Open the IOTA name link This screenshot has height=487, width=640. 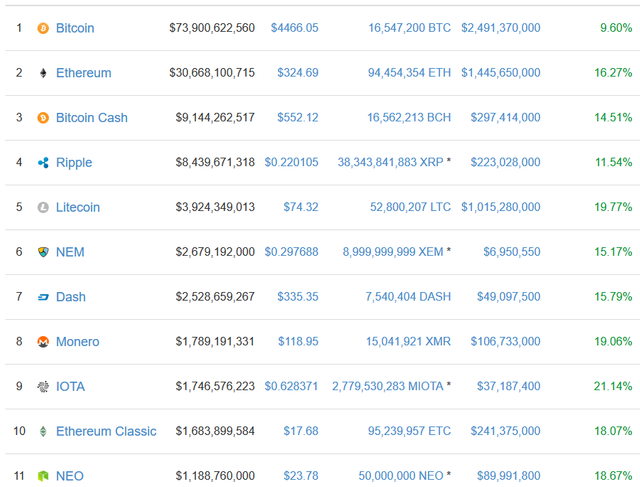(x=71, y=387)
